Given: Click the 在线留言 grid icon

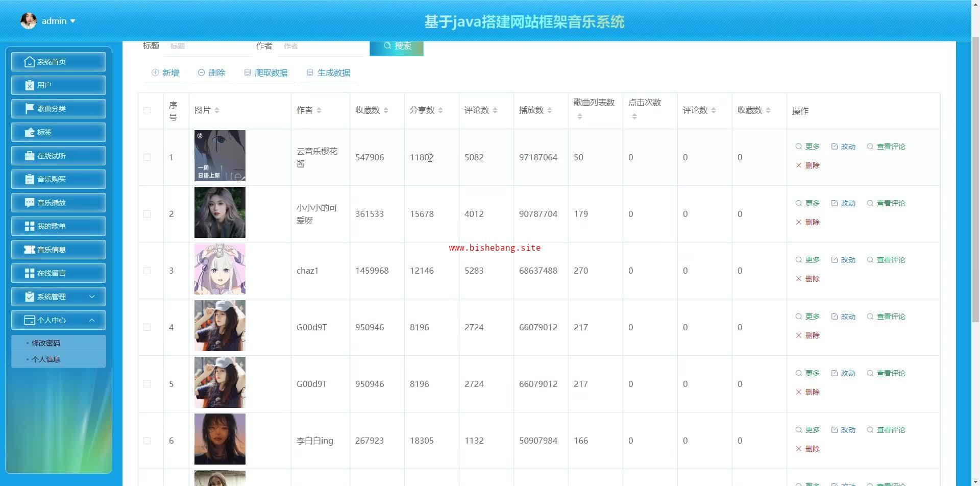Looking at the screenshot, I should click(30, 273).
